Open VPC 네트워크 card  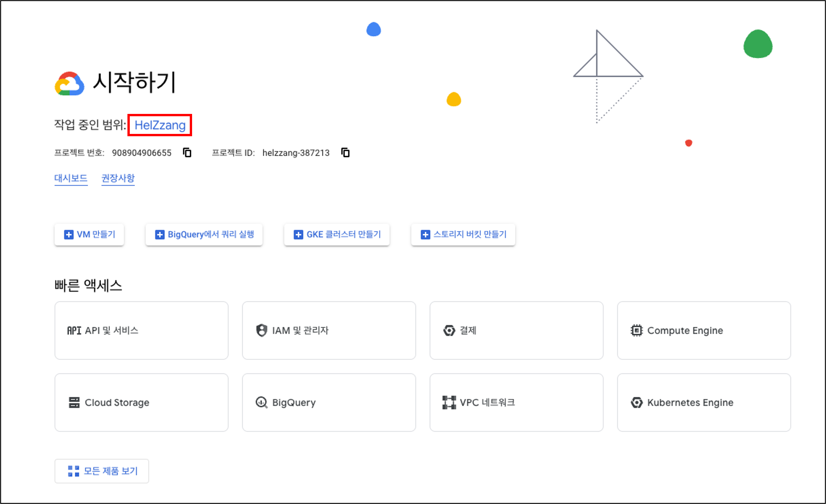click(x=516, y=403)
